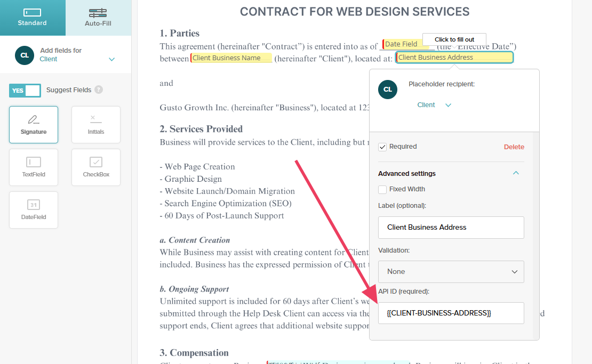Click the CL avatar in left sidebar
Viewport: 592px width, 364px height.
coord(25,55)
